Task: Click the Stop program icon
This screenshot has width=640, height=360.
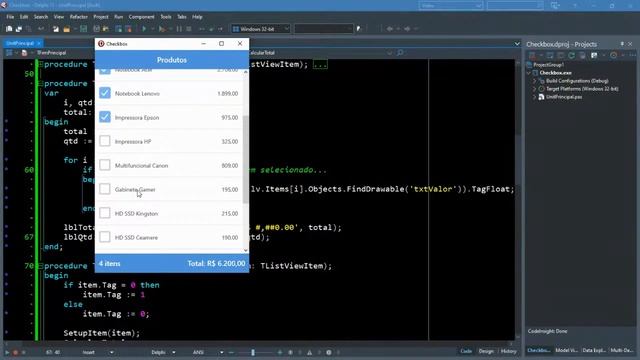Action: pyautogui.click(x=189, y=29)
